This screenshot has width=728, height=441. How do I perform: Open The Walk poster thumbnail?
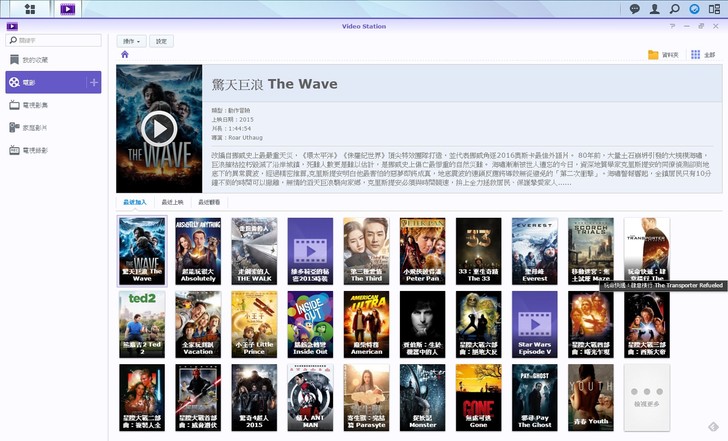pos(254,251)
